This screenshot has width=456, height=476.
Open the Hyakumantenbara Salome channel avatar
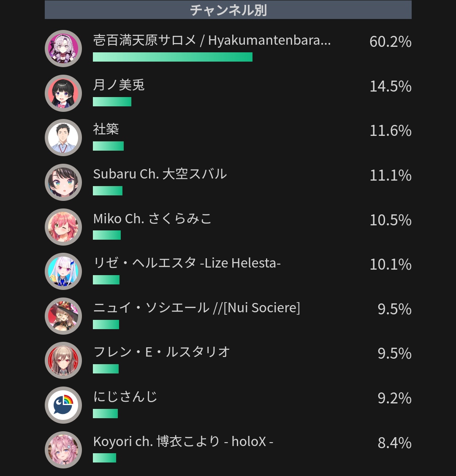[x=63, y=49]
